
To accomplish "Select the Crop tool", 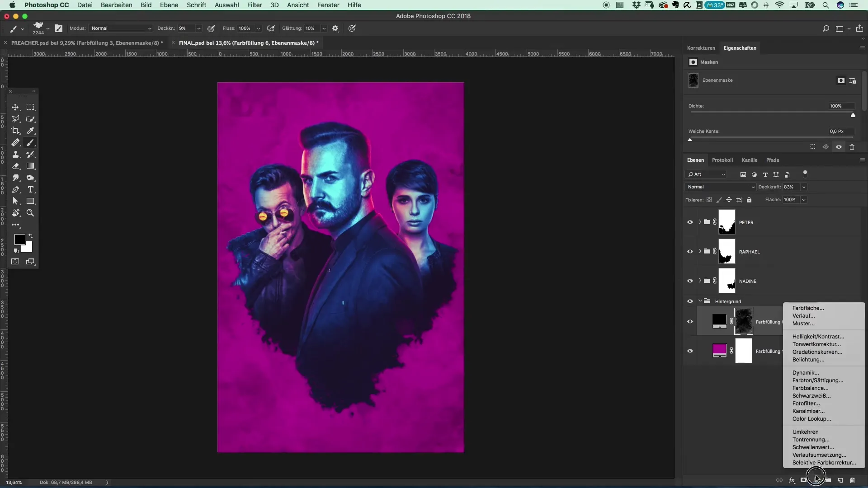I will [15, 131].
